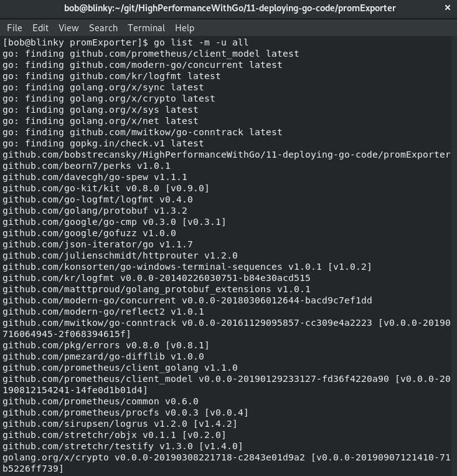457x476 pixels.
Task: Click the 'go list -m -u all' command
Action: click(201, 42)
